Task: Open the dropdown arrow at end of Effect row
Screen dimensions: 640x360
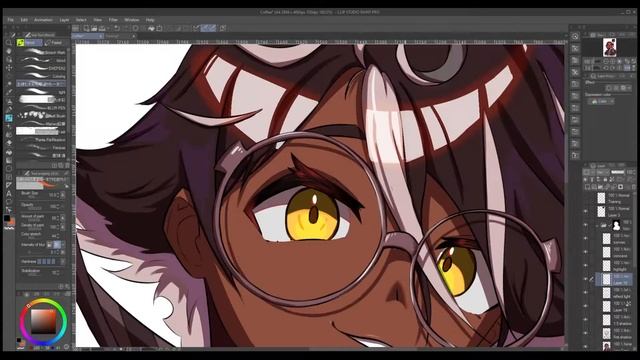Action: point(630,88)
